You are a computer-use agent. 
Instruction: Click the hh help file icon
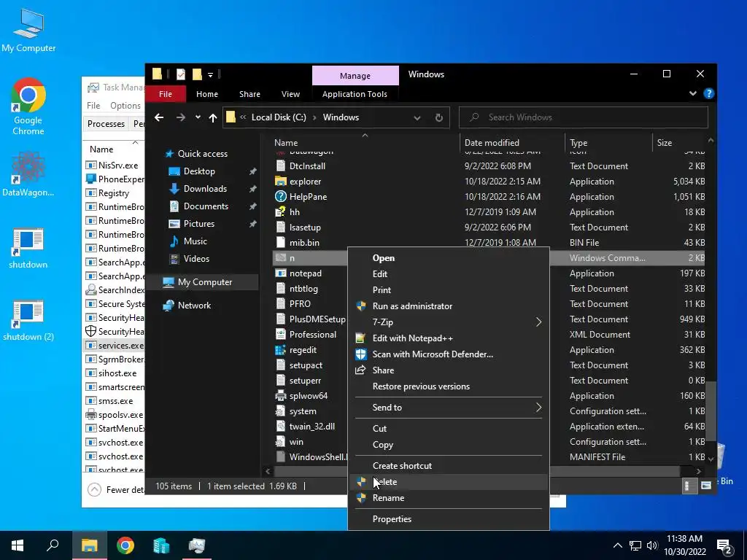point(281,212)
